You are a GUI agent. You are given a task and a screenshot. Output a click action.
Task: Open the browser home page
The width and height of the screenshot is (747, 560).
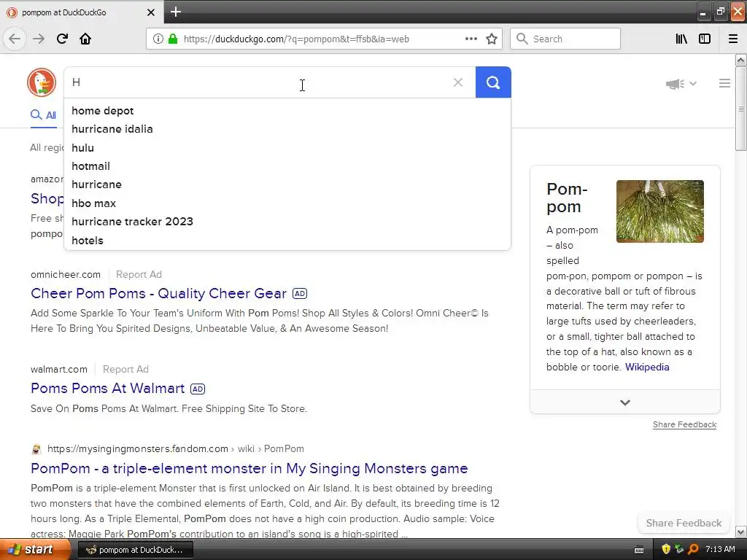85,39
